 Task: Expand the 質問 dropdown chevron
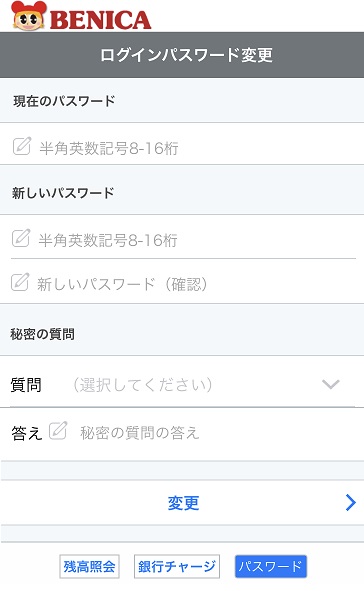[331, 384]
